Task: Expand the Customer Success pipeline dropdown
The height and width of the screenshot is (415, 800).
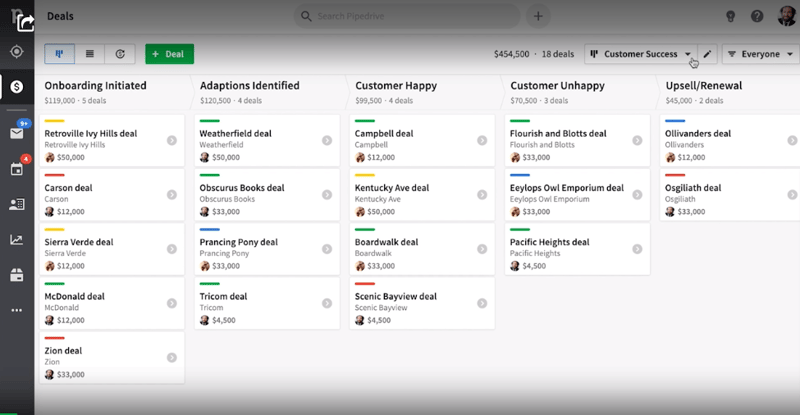Action: coord(641,54)
